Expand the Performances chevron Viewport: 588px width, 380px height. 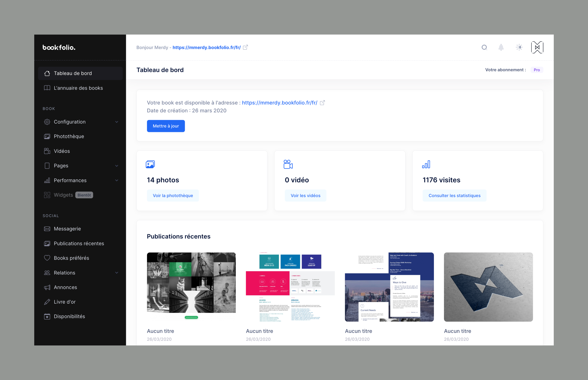pos(117,180)
